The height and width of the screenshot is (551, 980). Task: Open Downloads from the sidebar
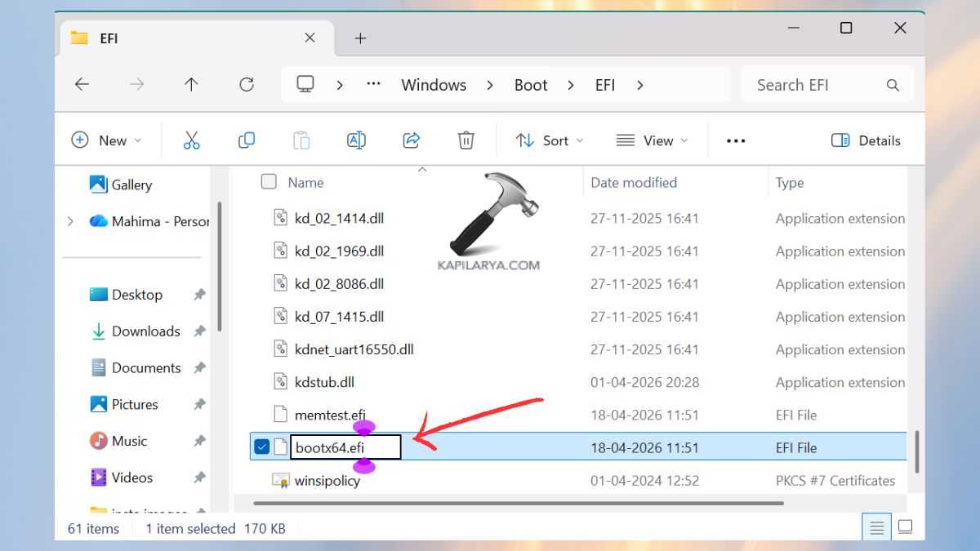pos(144,331)
